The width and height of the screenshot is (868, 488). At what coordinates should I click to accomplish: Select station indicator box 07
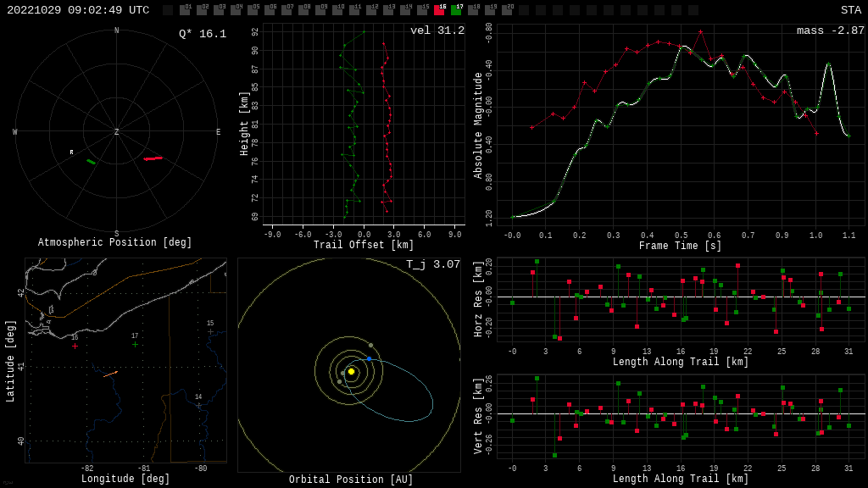click(287, 9)
